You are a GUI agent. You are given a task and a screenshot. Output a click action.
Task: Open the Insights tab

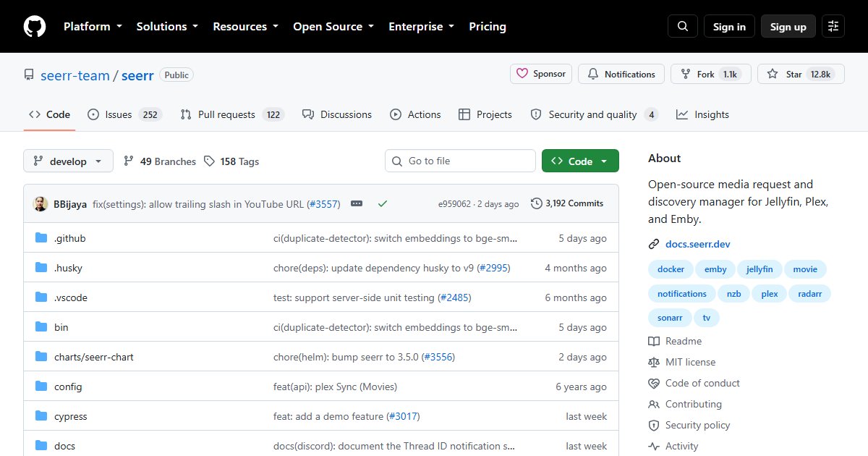pos(702,114)
